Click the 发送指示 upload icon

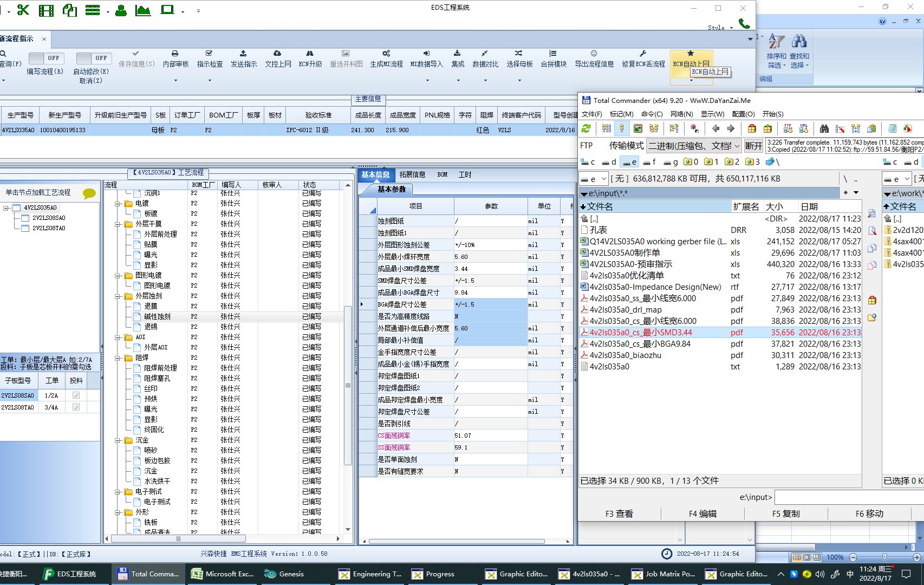[x=243, y=54]
